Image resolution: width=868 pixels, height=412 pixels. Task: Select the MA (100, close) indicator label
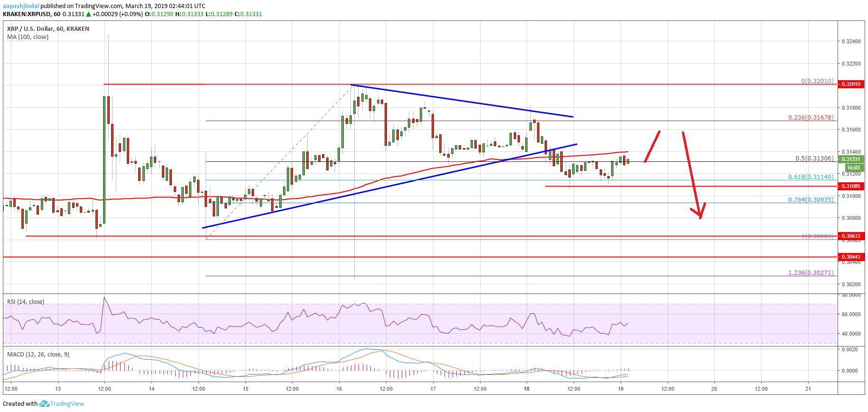click(x=28, y=37)
